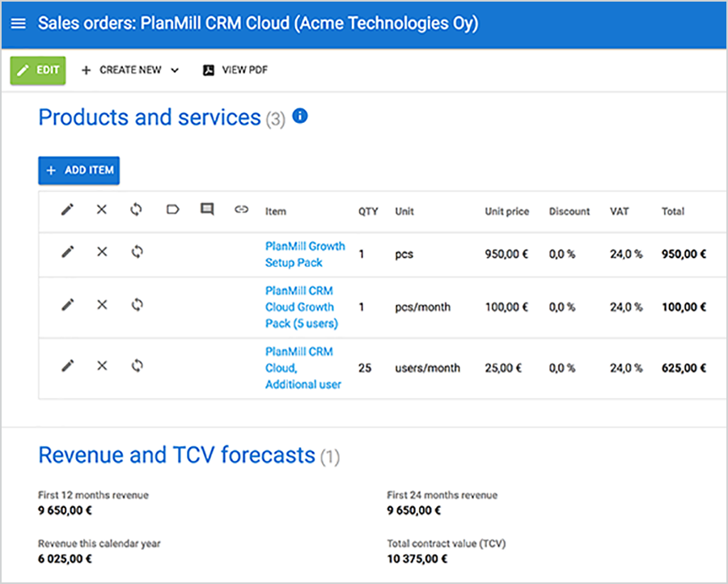
Task: Edit the PlanMill Growth Setup Pack row
Action: tap(68, 252)
